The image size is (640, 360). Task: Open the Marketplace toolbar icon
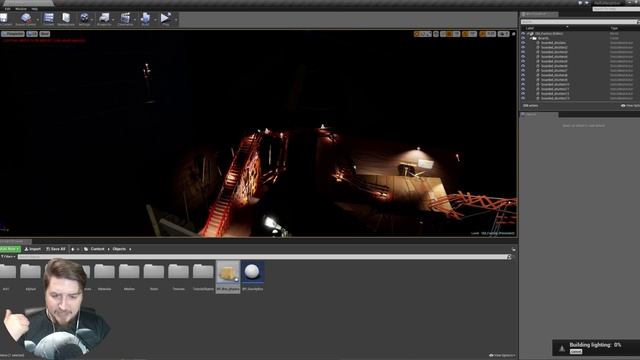pyautogui.click(x=66, y=19)
